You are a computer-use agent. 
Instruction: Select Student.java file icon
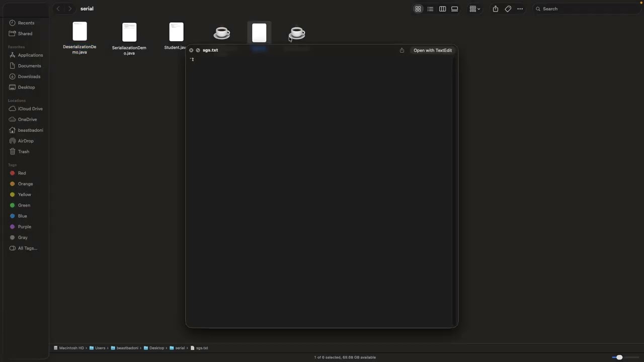coord(177,32)
